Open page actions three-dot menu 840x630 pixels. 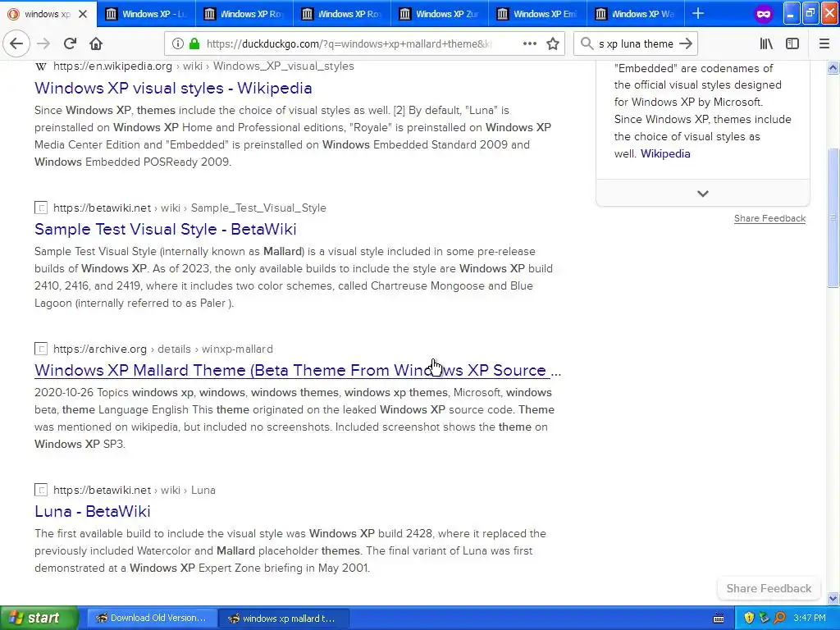[x=529, y=44]
